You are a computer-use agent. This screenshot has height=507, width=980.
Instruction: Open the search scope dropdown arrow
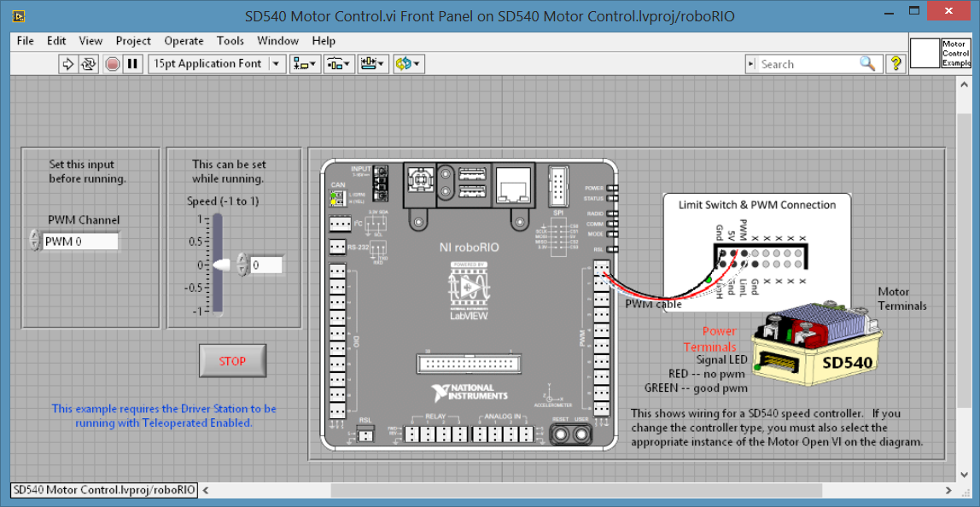[750, 63]
